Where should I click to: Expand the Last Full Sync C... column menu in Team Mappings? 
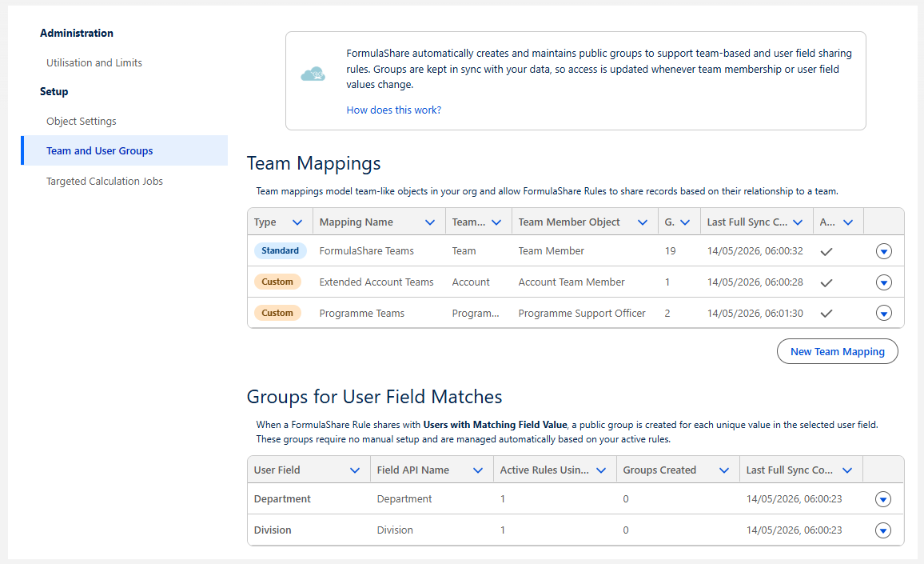tap(798, 222)
